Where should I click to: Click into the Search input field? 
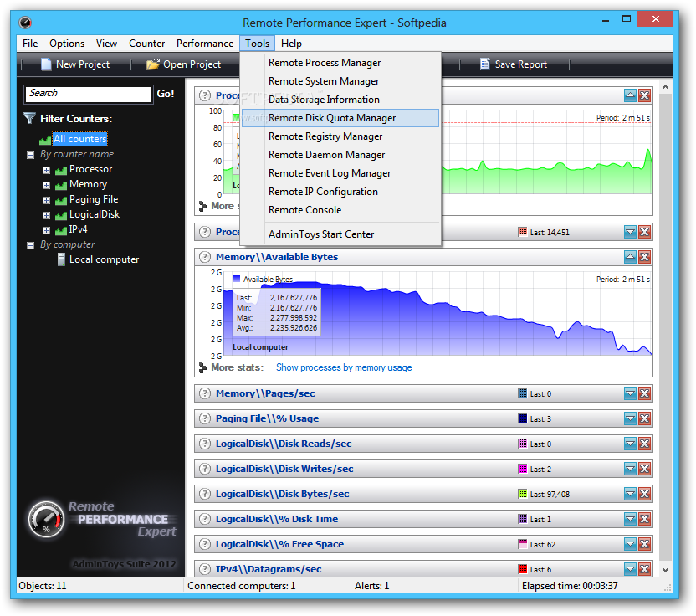(x=89, y=94)
